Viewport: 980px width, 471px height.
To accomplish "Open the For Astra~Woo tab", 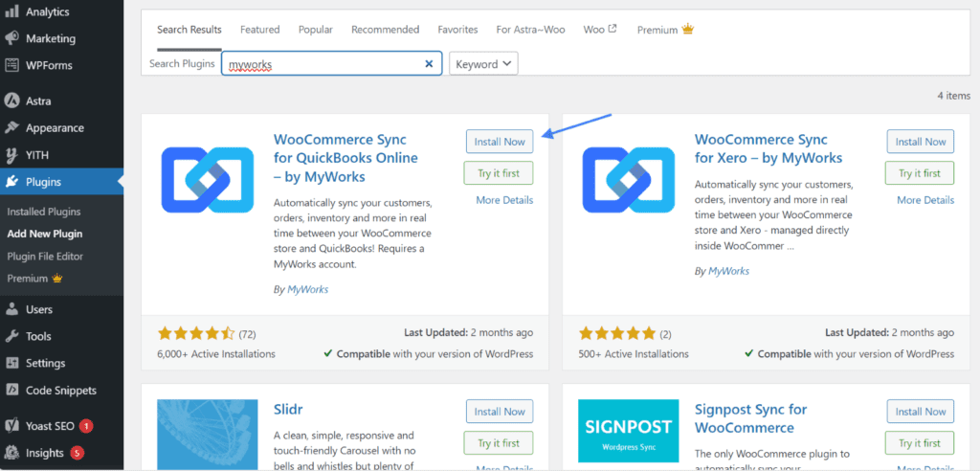I will point(530,30).
